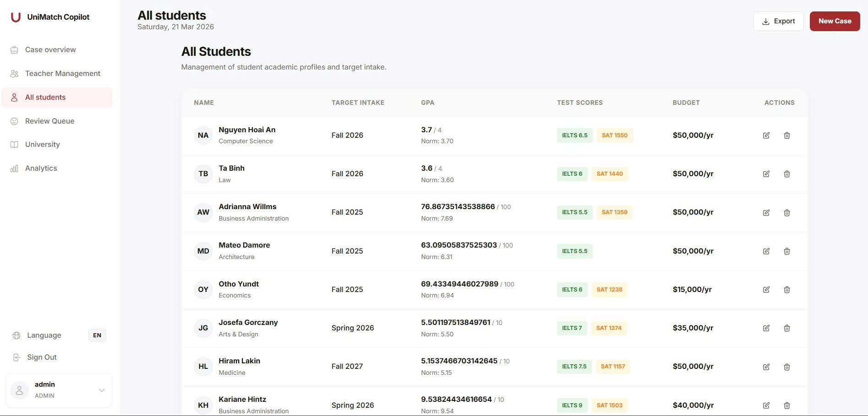Image resolution: width=868 pixels, height=416 pixels.
Task: Click the Sign Out door icon
Action: tap(16, 357)
